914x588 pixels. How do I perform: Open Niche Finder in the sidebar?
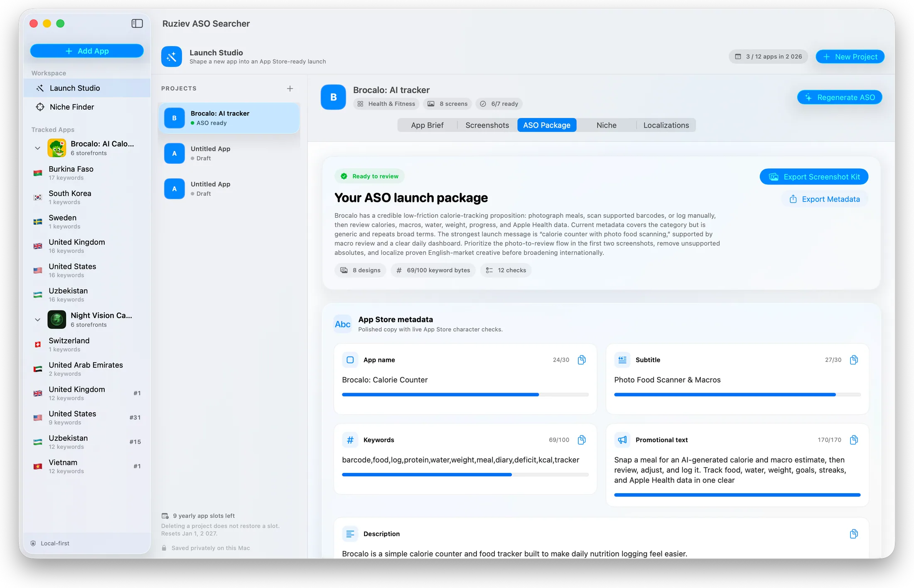point(87,107)
